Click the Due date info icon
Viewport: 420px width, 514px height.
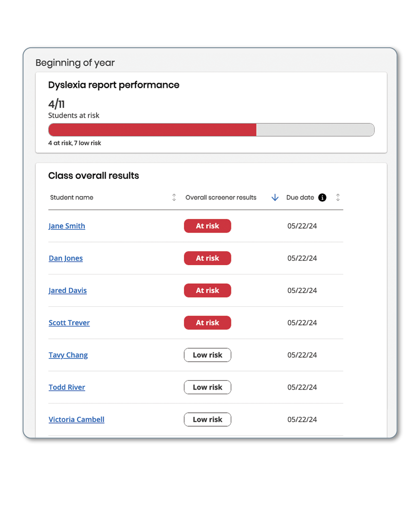click(x=322, y=197)
